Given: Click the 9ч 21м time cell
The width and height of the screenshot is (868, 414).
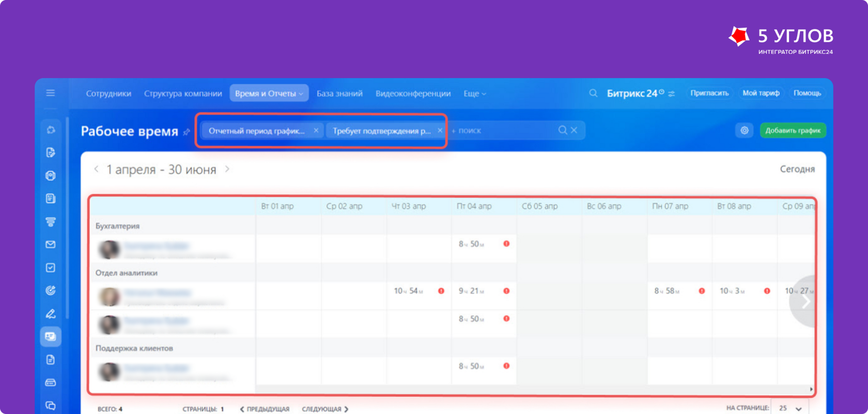Looking at the screenshot, I should click(x=471, y=291).
